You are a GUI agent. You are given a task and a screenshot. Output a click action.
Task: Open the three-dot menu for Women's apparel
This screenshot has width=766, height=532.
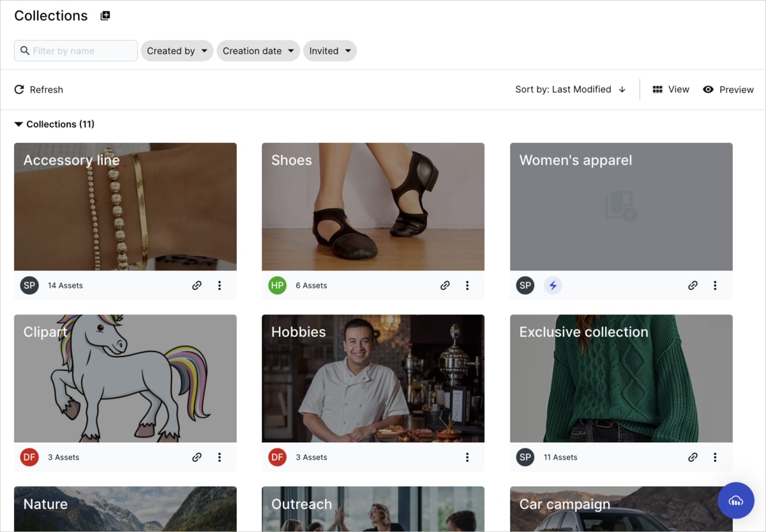715,286
